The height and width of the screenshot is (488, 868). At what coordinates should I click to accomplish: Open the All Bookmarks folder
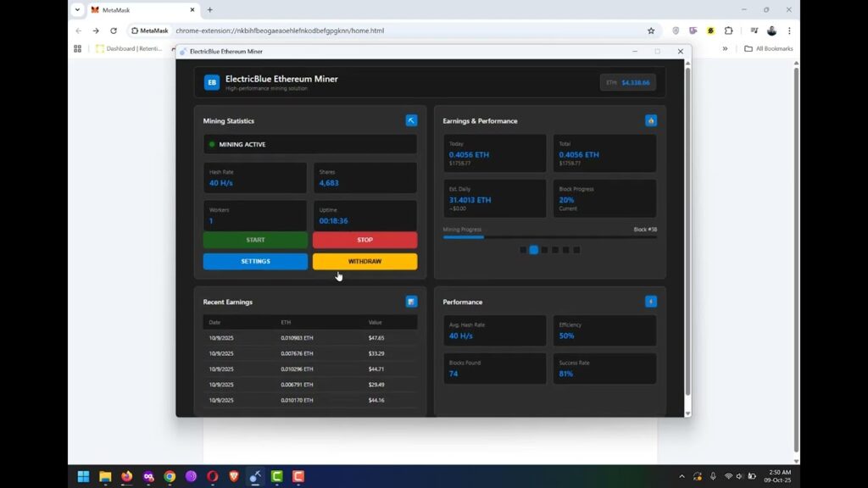[x=768, y=48]
